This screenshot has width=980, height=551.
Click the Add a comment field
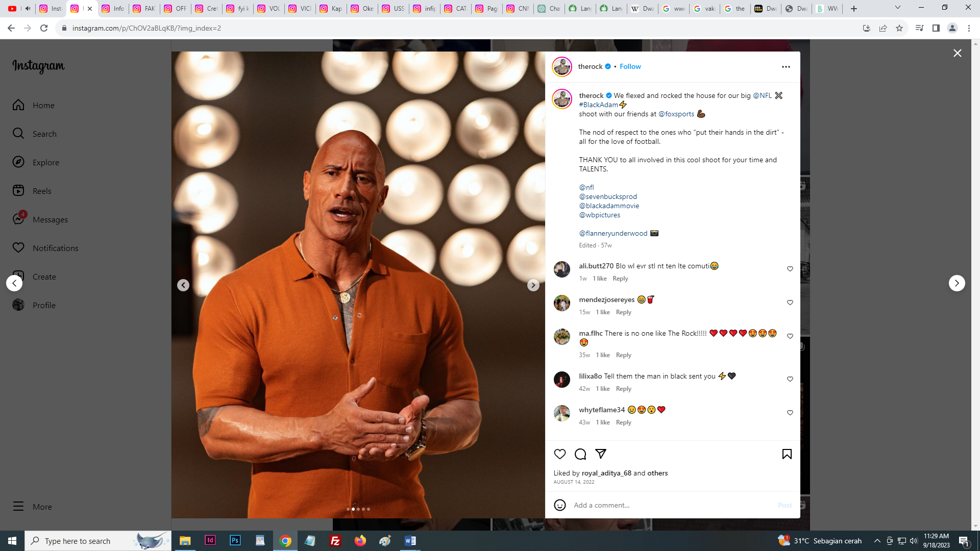coord(671,505)
